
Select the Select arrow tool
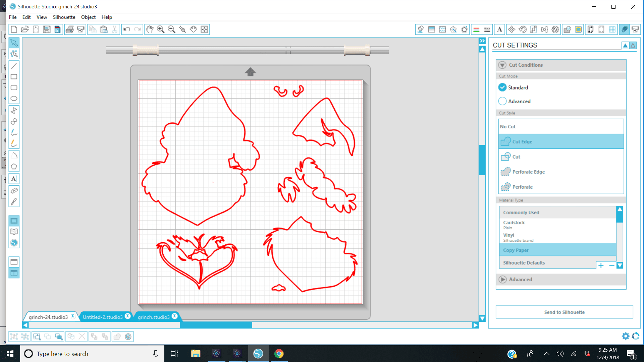(14, 43)
